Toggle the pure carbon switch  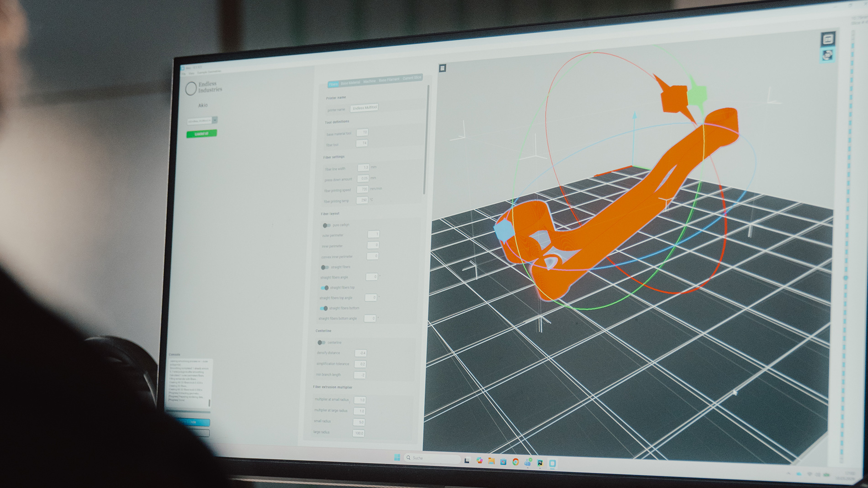[326, 225]
